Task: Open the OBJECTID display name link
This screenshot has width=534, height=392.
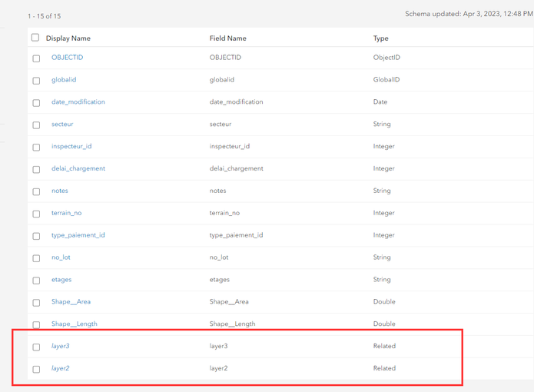Action: click(x=67, y=58)
